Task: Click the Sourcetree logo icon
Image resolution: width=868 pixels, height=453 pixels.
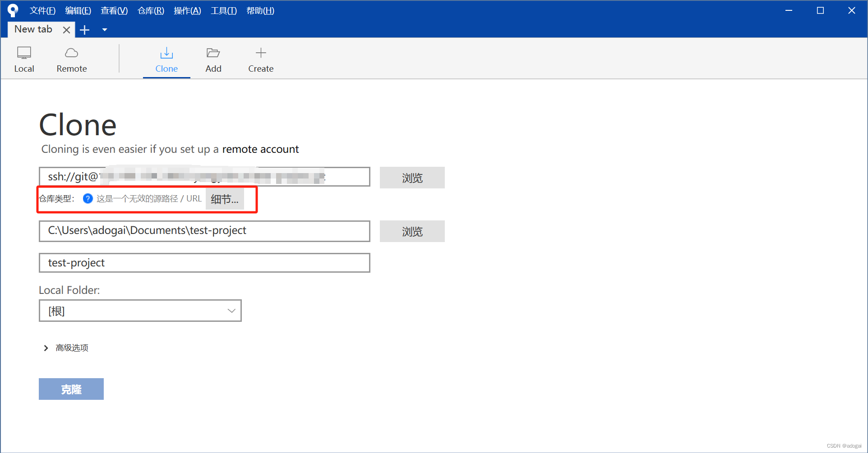Action: [13, 10]
